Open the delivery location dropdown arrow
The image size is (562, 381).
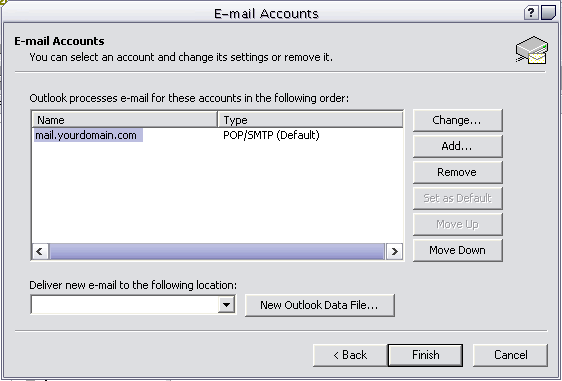pyautogui.click(x=226, y=305)
